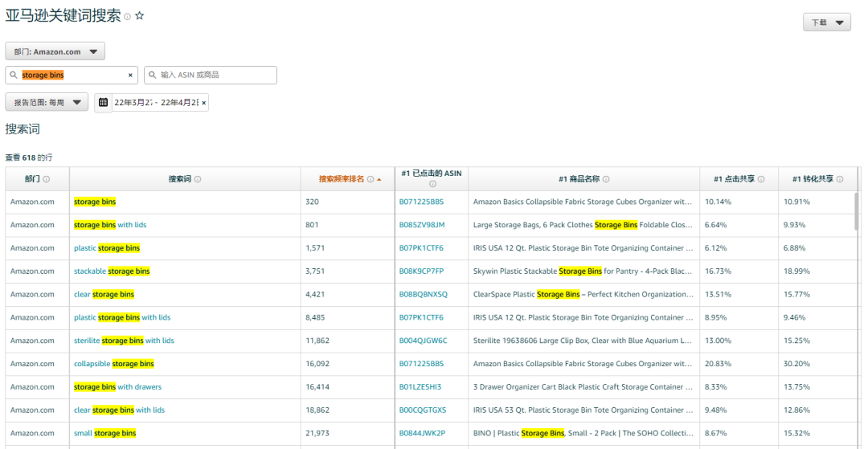The image size is (868, 449).
Task: Click info icon in #1 转化共享 header
Action: click(x=840, y=179)
